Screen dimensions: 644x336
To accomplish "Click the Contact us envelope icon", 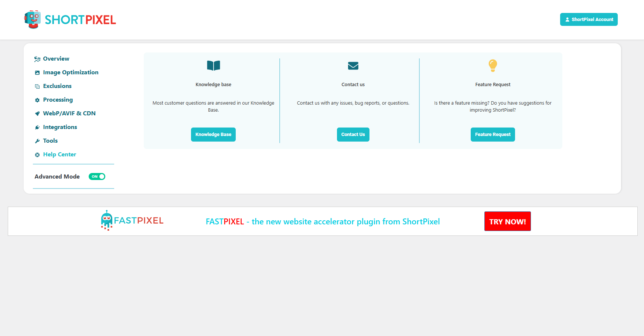I will (353, 66).
